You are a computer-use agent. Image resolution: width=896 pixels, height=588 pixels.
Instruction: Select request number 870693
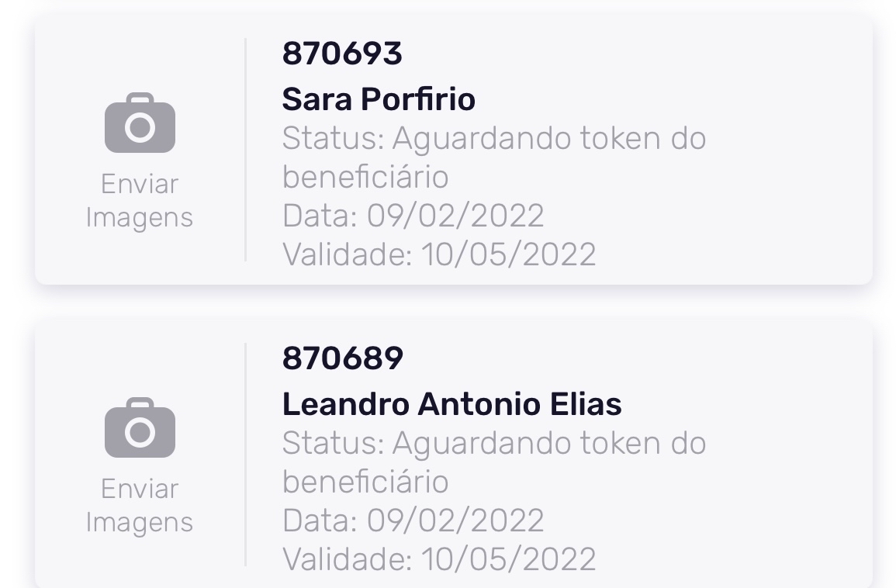[342, 54]
